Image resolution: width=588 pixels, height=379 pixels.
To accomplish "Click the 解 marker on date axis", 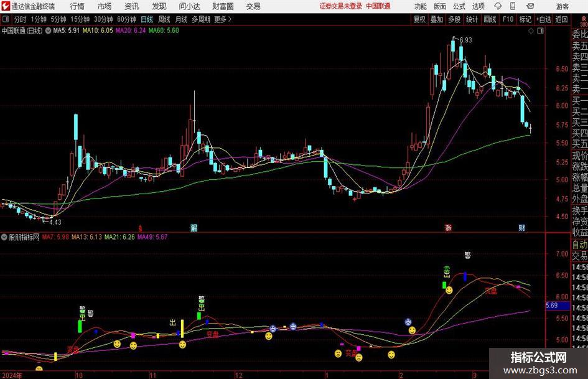I will tap(194, 228).
